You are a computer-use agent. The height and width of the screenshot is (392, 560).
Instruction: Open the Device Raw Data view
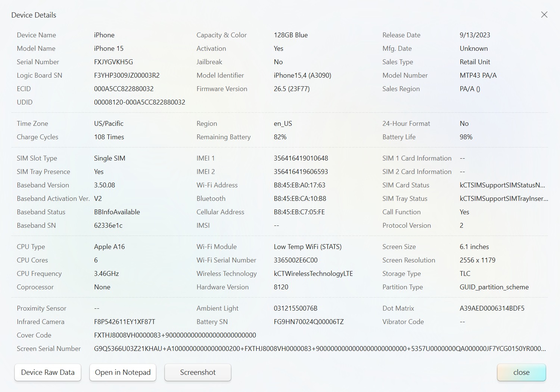(48, 372)
